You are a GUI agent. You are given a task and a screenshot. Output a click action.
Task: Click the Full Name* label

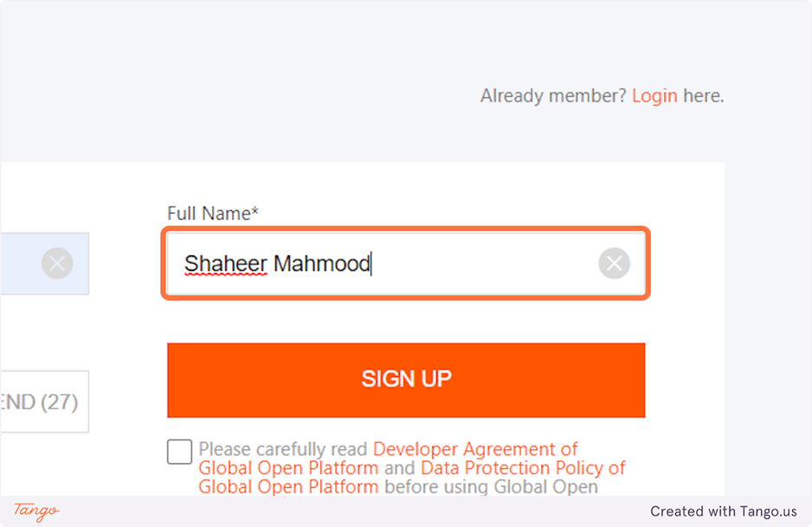[x=213, y=213]
